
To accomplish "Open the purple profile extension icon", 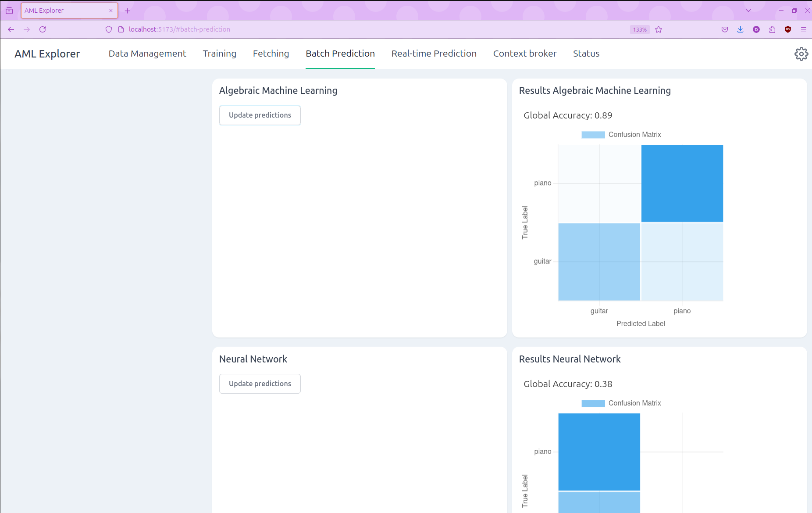I will click(x=756, y=29).
